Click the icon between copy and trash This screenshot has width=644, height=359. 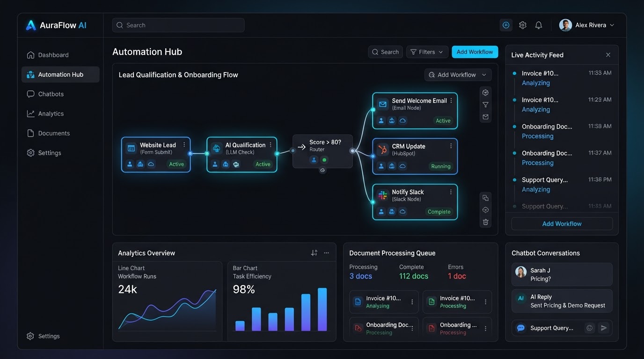[485, 210]
